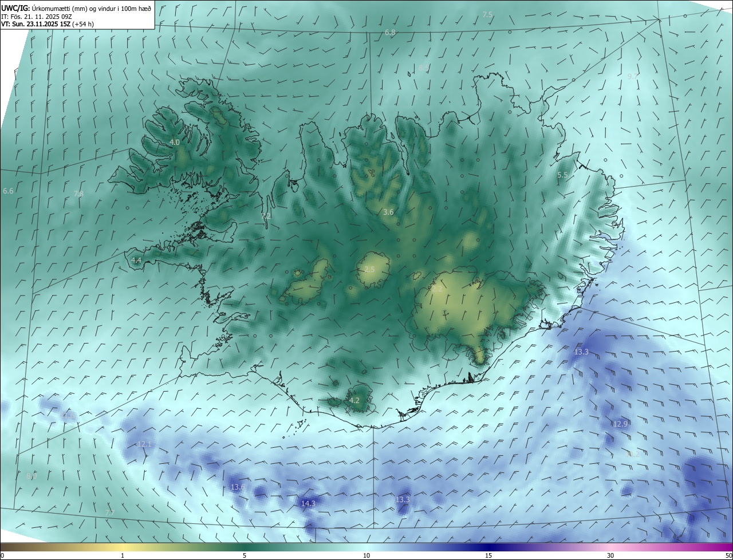
Task: Click the 6.8 value label
Action: [x=390, y=33]
